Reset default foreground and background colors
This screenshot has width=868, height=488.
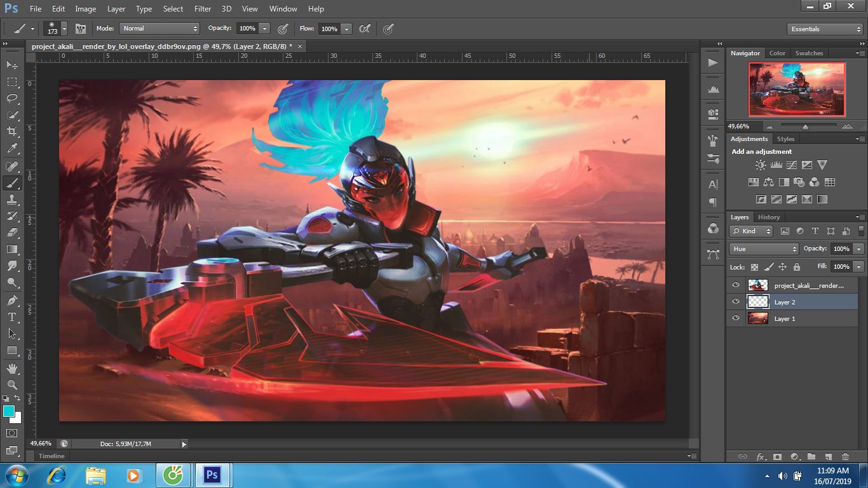point(6,398)
